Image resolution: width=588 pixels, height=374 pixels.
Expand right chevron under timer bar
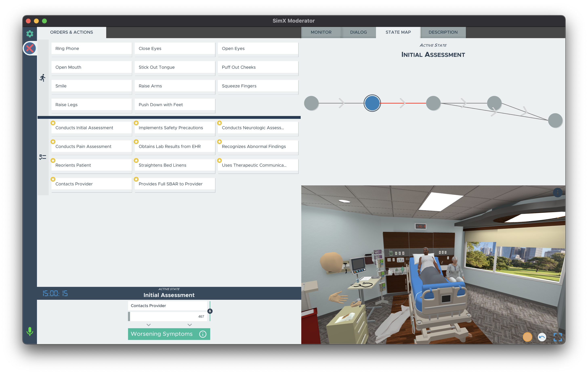click(189, 325)
